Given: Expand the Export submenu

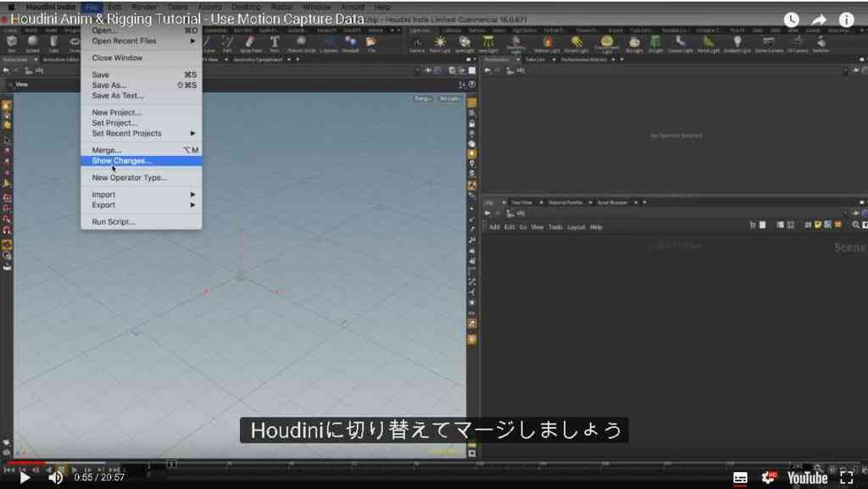Looking at the screenshot, I should (x=142, y=205).
